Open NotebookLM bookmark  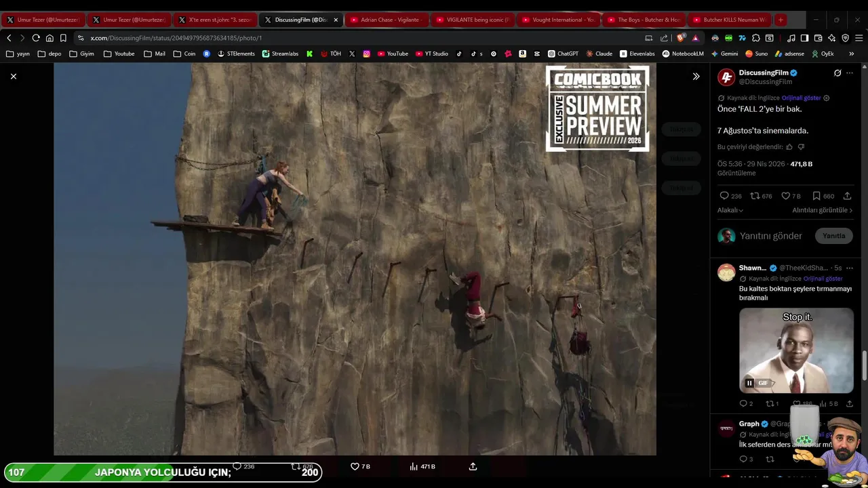[x=683, y=54]
